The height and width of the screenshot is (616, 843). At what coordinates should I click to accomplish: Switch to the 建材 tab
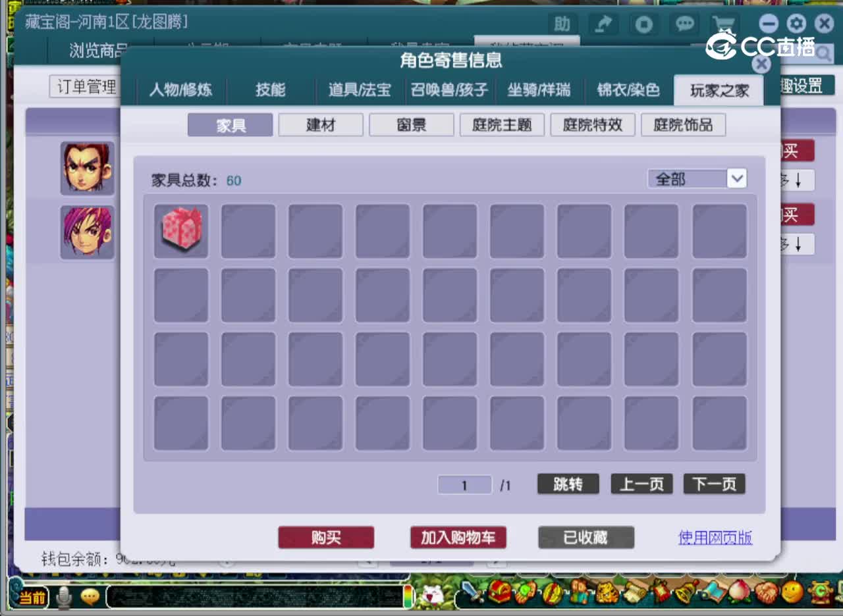[x=321, y=124]
